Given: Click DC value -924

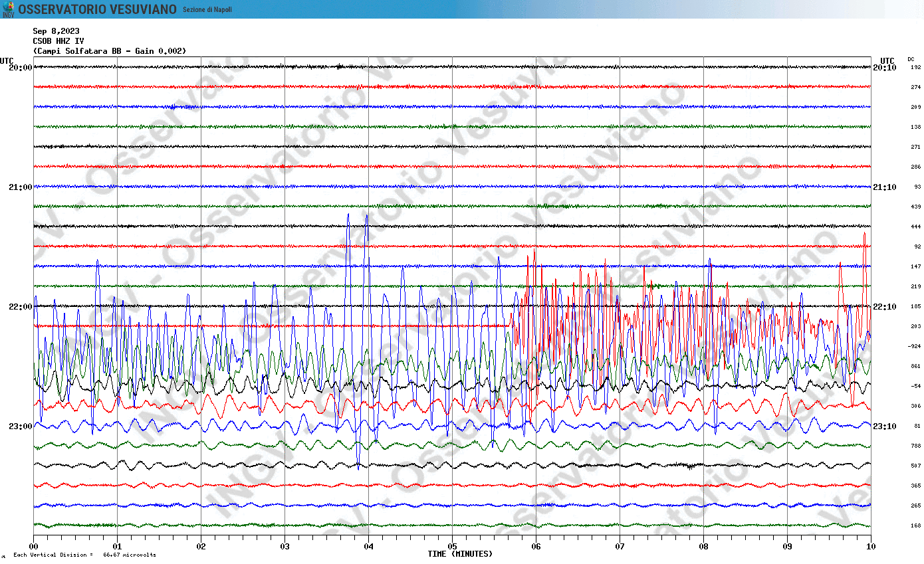Looking at the screenshot, I should (x=915, y=346).
